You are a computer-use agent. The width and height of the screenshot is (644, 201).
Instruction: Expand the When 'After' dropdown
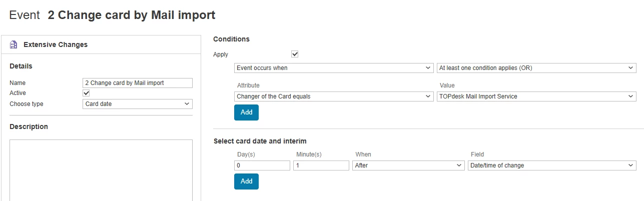tap(408, 165)
